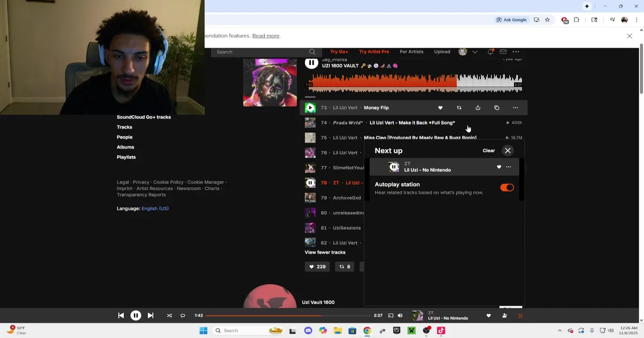
Task: Clear the Next up queue
Action: point(489,151)
